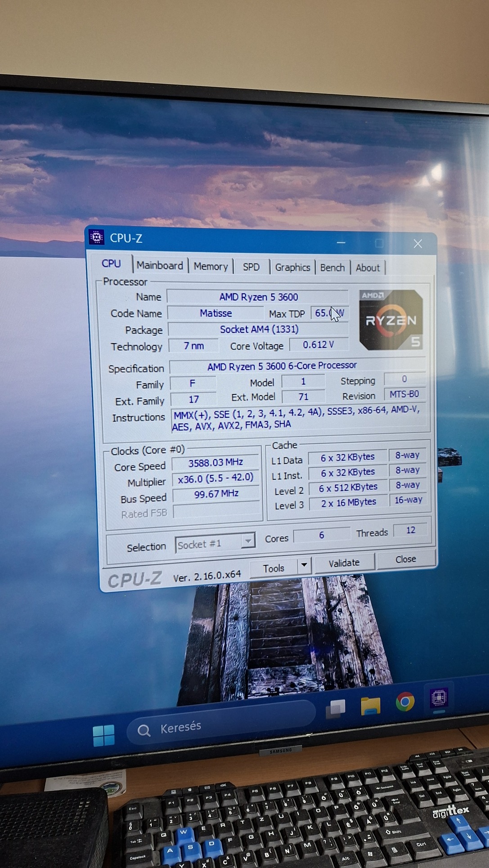Open the Graphics tab
This screenshot has width=489, height=868.
pyautogui.click(x=292, y=268)
